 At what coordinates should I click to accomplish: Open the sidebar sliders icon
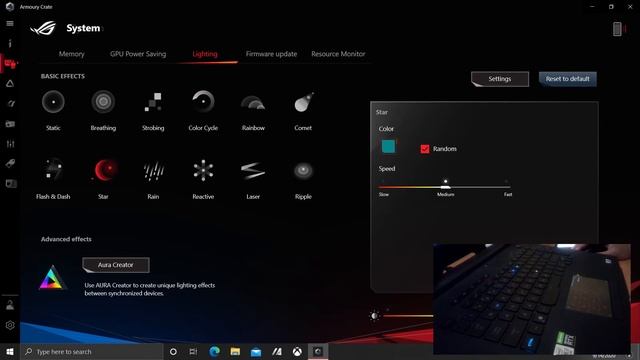click(10, 144)
